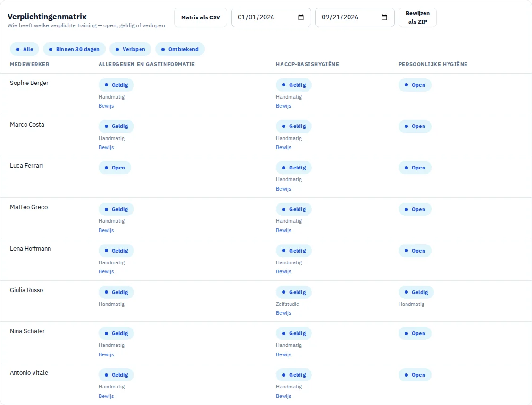Image resolution: width=532 pixels, height=405 pixels.
Task: Open Matteo Greco's Allergenen Bewijs
Action: (x=106, y=230)
